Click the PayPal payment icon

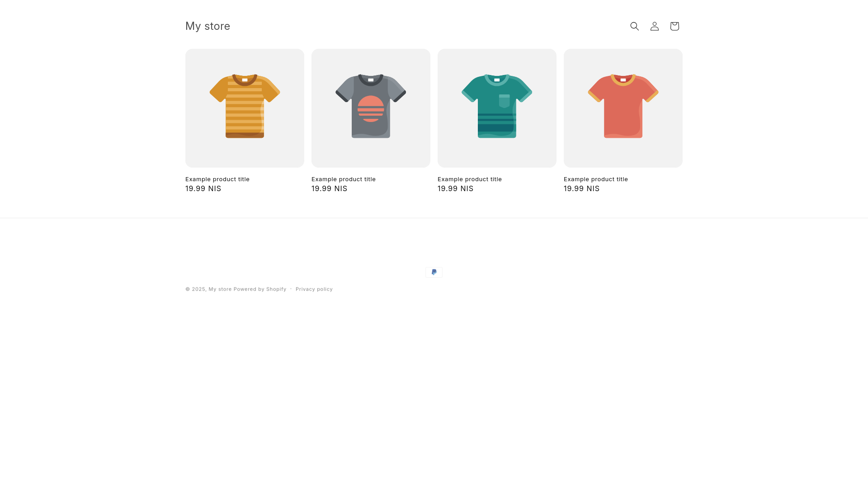tap(434, 272)
